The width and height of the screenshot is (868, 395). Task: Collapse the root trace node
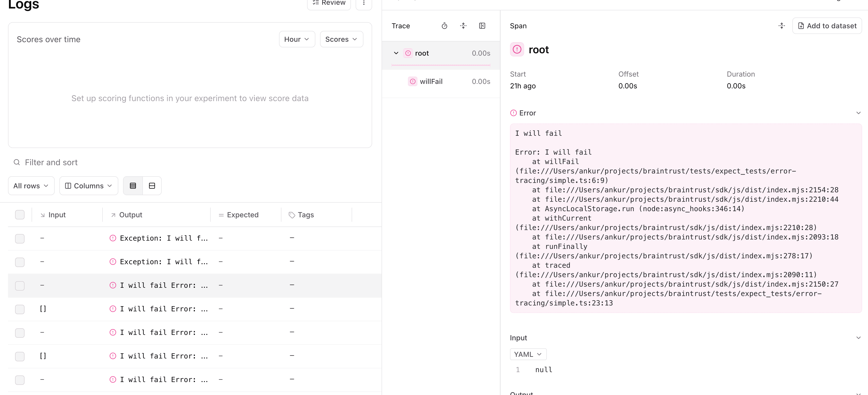(396, 53)
